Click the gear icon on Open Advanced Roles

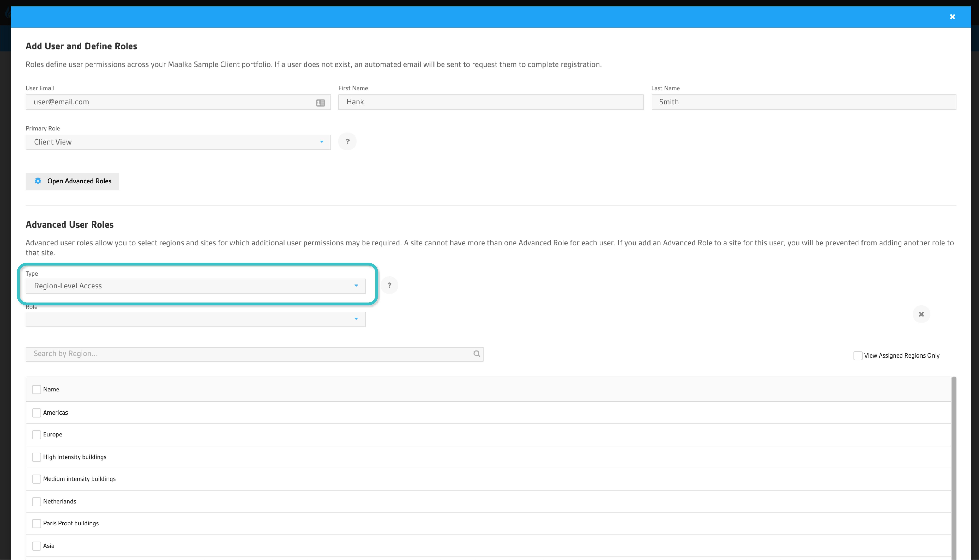tap(38, 181)
